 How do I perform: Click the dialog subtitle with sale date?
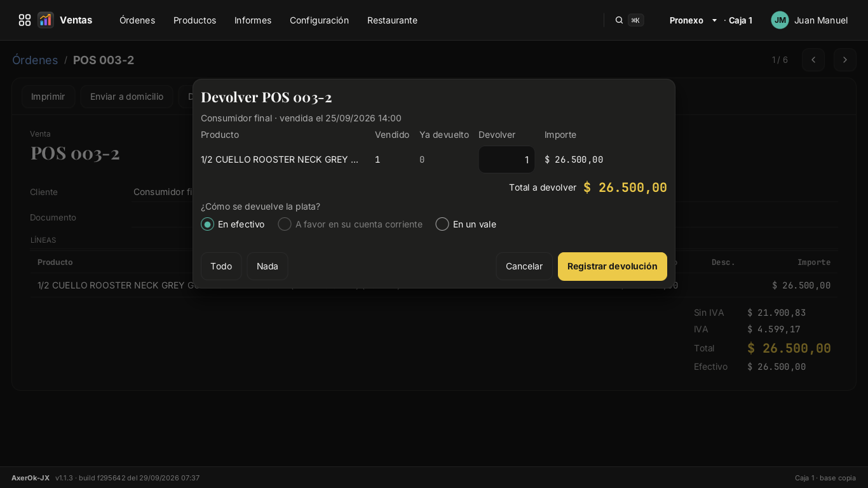pos(301,118)
